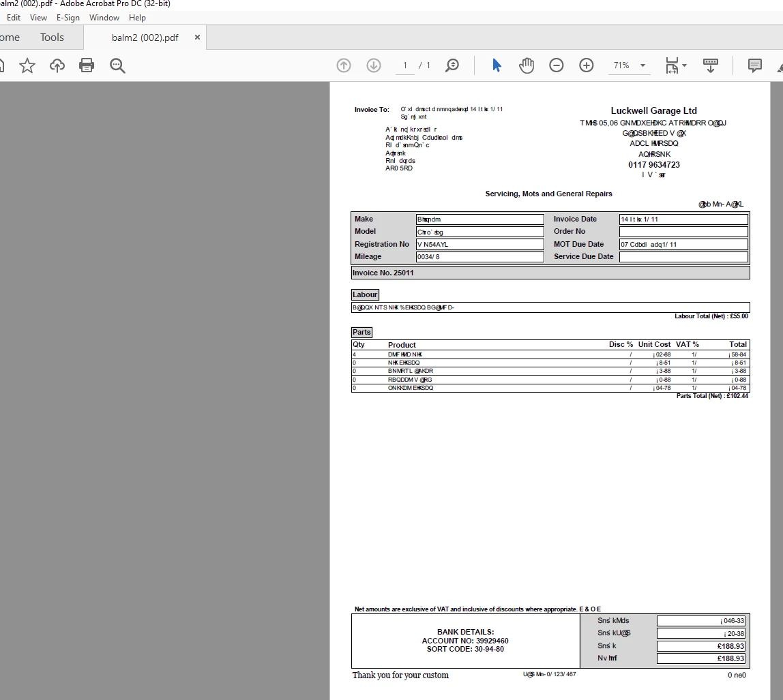Go to previous page arrow
Viewport: 783px width, 700px height.
point(344,65)
